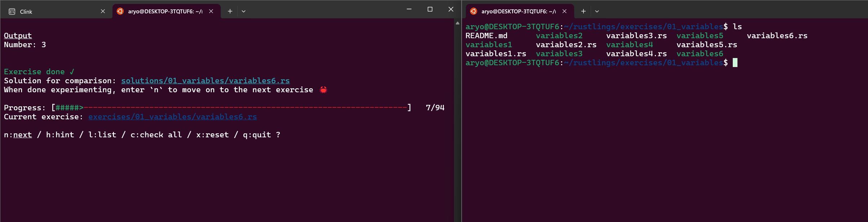Image resolution: width=868 pixels, height=222 pixels.
Task: Click the Clink tab's terminal icon
Action: [12, 12]
